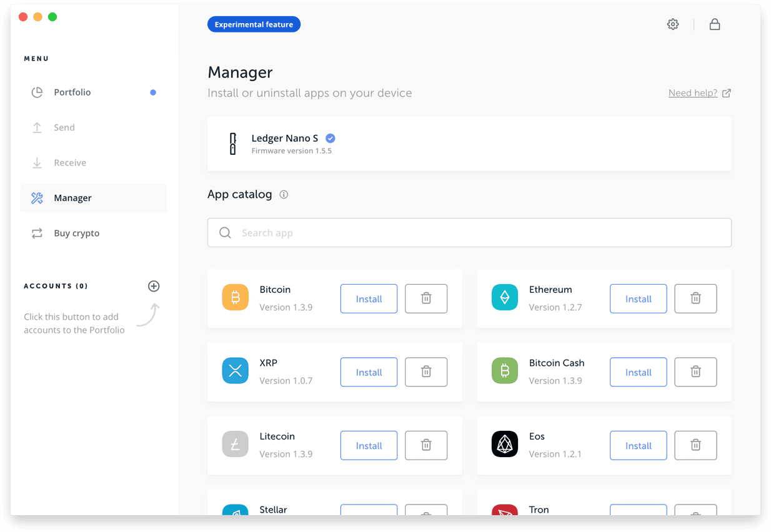Viewport: 771px width, 532px height.
Task: Show App catalog info icon
Action: (x=284, y=195)
